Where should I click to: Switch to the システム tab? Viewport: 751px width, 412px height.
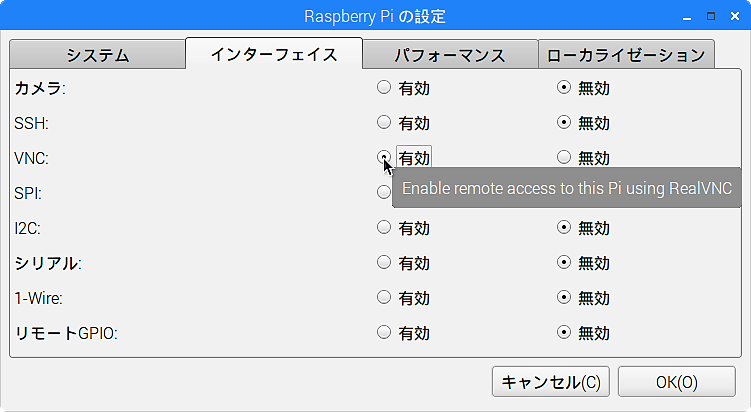click(x=97, y=55)
